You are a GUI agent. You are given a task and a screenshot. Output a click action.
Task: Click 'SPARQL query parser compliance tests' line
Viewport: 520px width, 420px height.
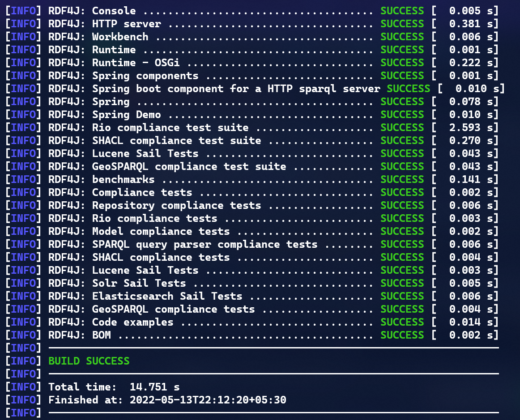pos(205,244)
